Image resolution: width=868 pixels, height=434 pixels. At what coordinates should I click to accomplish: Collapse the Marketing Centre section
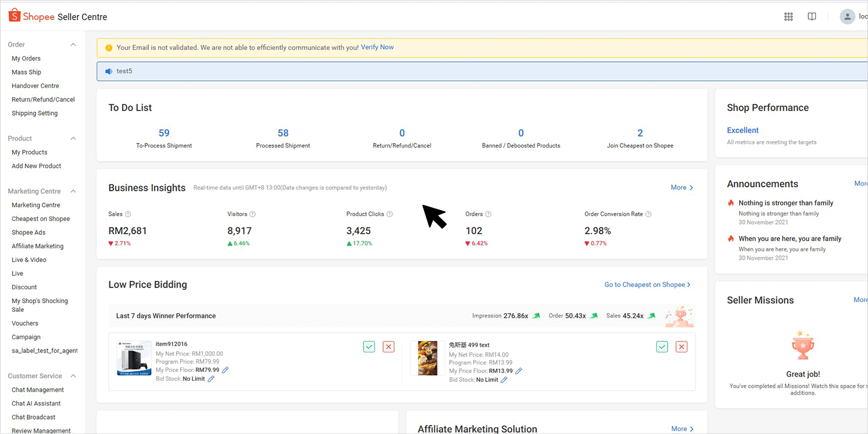(x=73, y=191)
